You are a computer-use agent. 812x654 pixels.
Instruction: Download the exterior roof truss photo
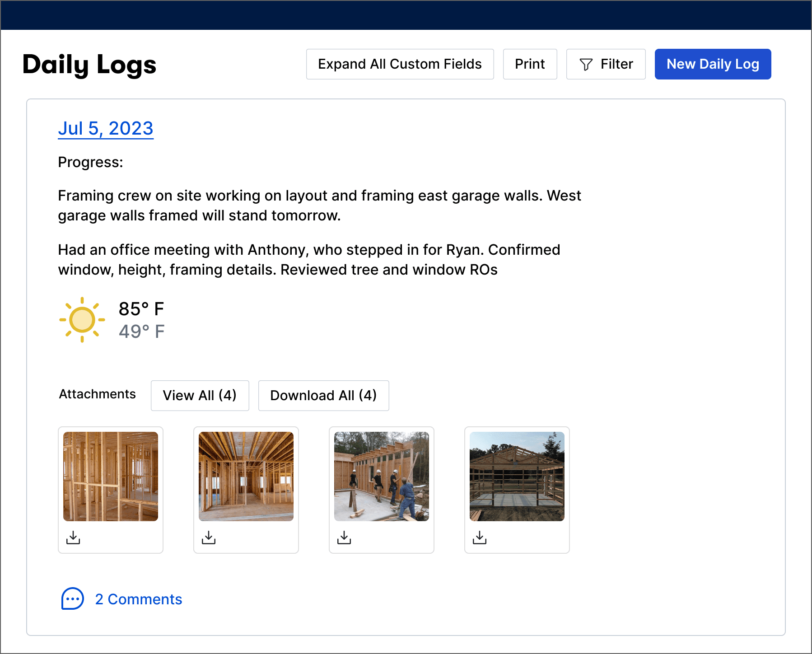(480, 537)
